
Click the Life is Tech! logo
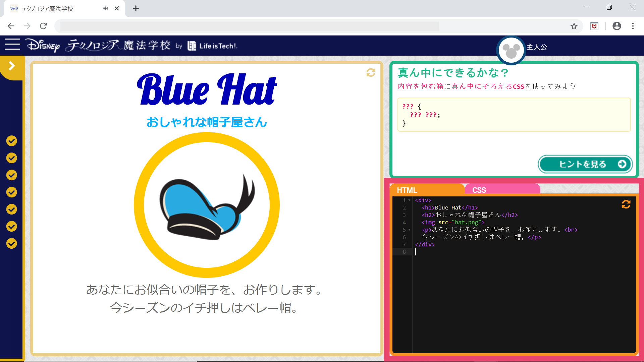[x=212, y=46]
